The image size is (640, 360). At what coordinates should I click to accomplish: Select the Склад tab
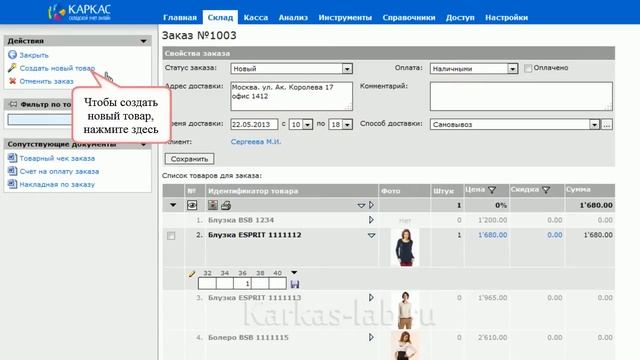click(x=220, y=18)
